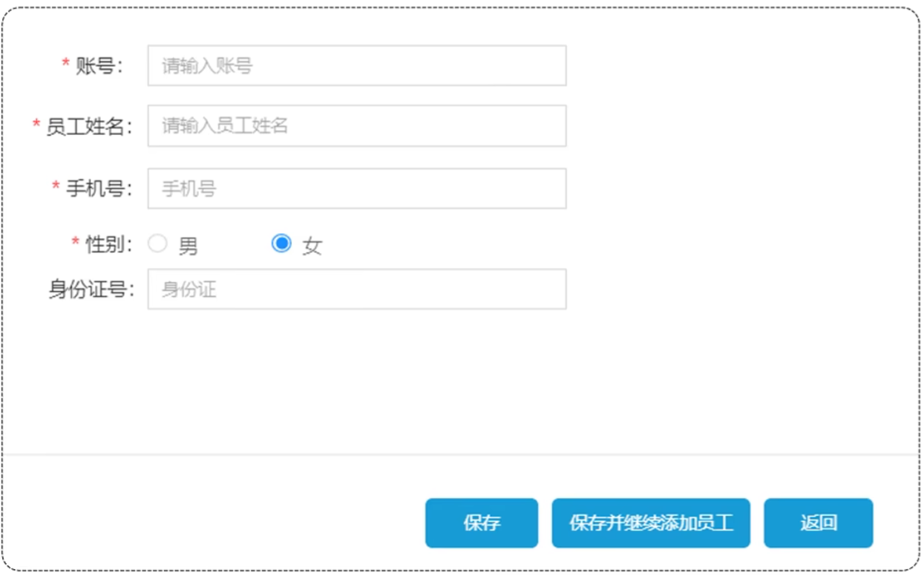Select the 女 radio button circle

pos(281,243)
